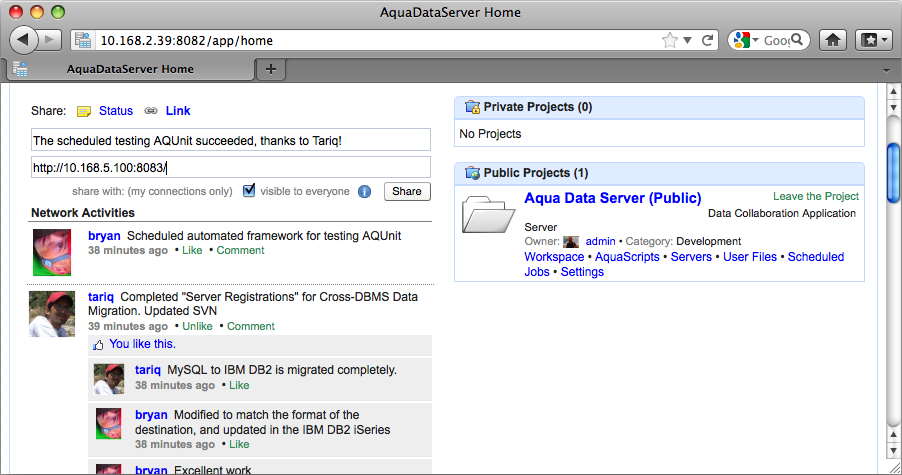Click tariq's avatar on the MySQL migration comment
The image size is (902, 475).
[x=109, y=379]
